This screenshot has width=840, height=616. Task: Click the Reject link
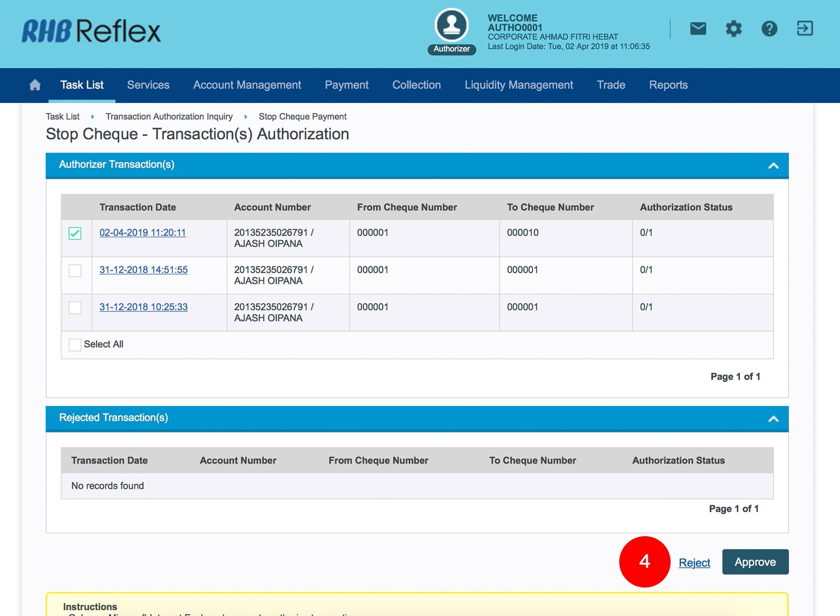694,563
